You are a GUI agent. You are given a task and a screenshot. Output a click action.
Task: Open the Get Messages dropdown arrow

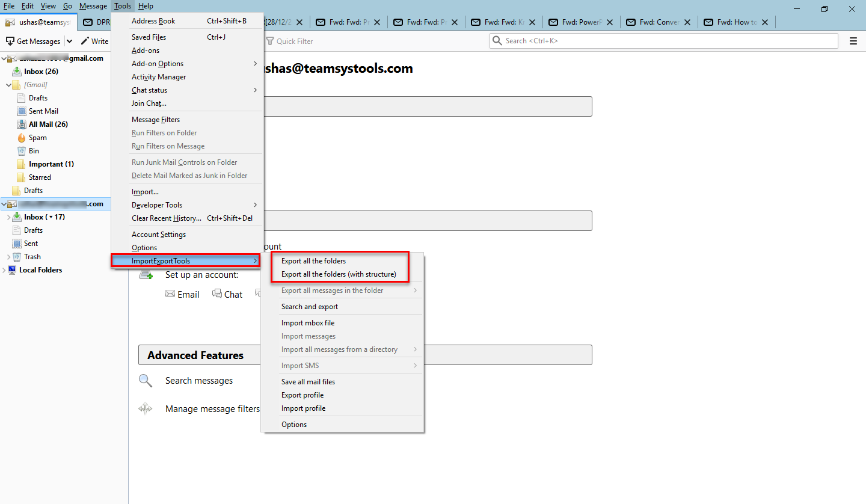pyautogui.click(x=69, y=41)
